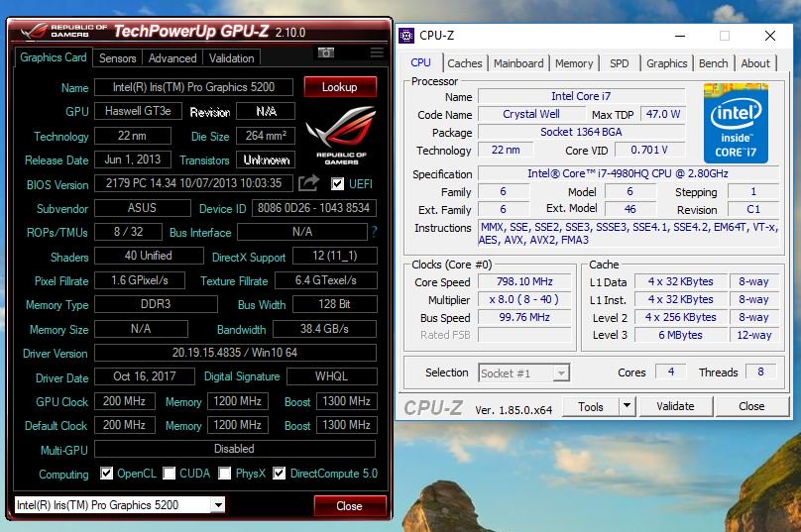Enable the PhysX checkbox
The width and height of the screenshot is (801, 532).
(226, 474)
